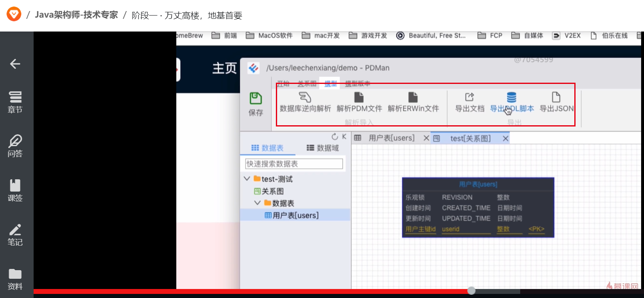The image size is (644, 298).
Task: Open the MacOS软件 bookmark folder
Action: (269, 36)
